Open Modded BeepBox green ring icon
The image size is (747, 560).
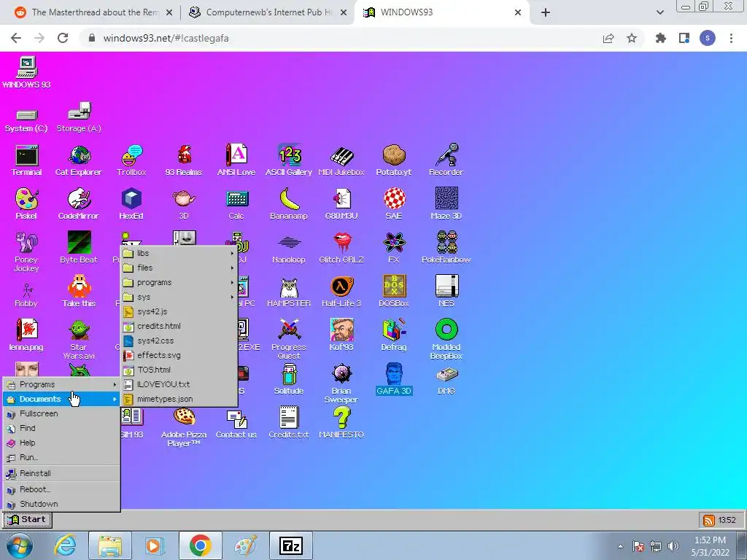click(446, 339)
